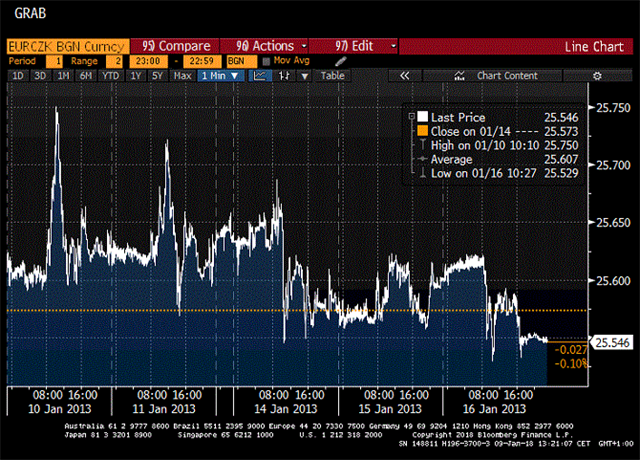Click the High marker icon in legend
Image resolution: width=640 pixels, height=460 pixels.
[422, 144]
